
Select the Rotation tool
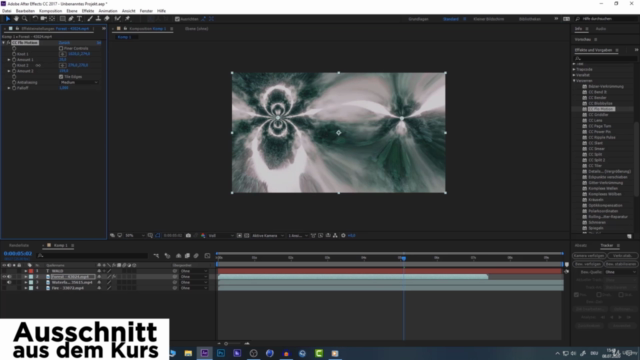coord(35,19)
